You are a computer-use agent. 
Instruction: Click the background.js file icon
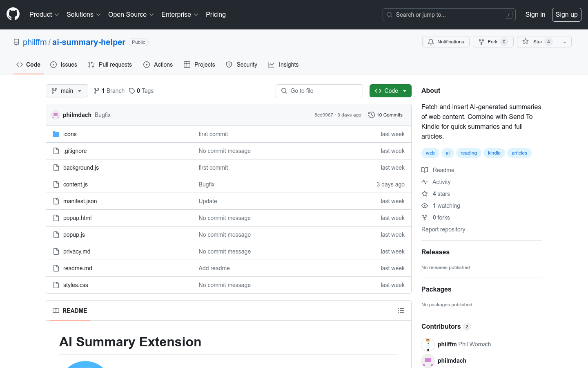point(56,168)
